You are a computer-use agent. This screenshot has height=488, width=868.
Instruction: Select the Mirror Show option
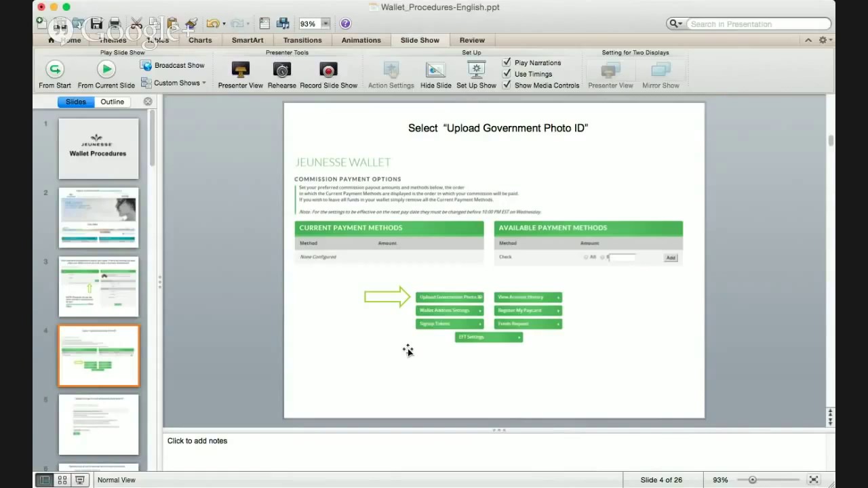(x=660, y=75)
